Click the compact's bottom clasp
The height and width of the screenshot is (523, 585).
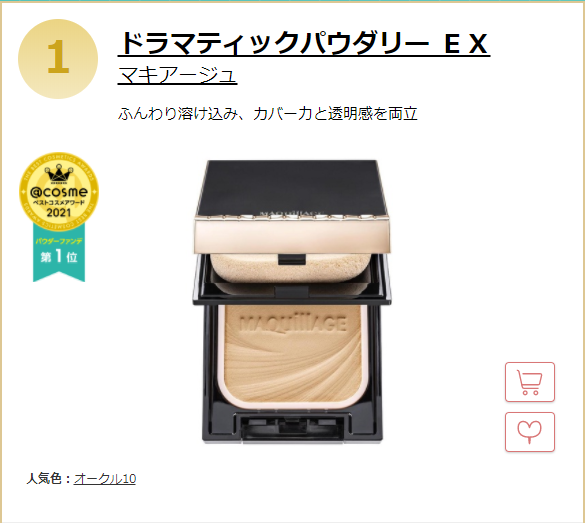(292, 427)
